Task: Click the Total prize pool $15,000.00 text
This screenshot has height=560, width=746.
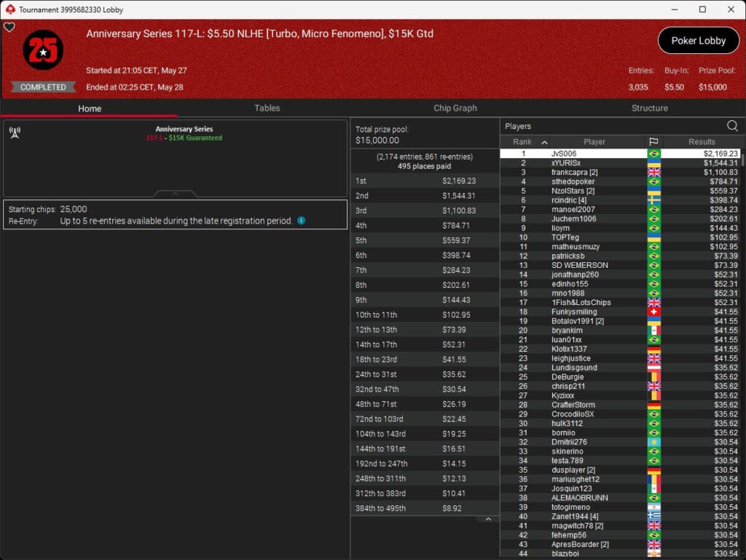Action: coord(382,135)
